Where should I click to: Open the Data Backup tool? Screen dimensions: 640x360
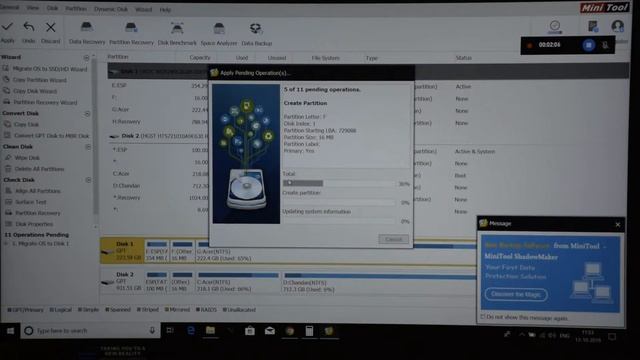click(256, 34)
